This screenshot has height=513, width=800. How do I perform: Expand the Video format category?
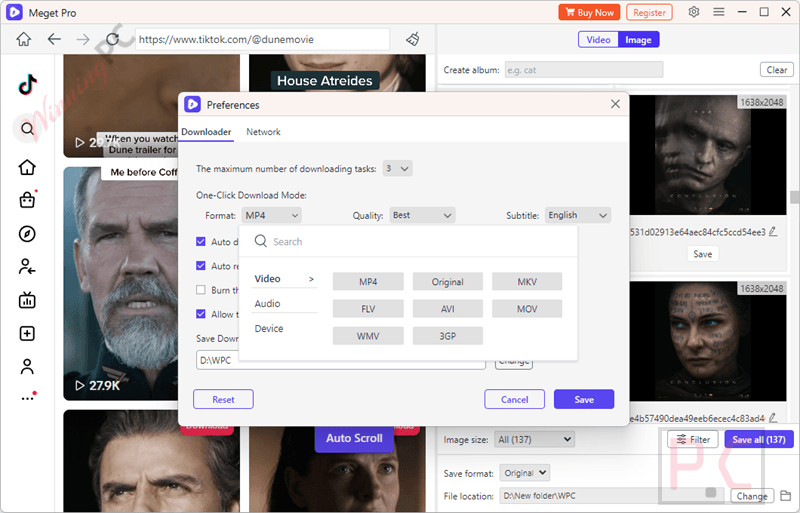click(x=284, y=279)
